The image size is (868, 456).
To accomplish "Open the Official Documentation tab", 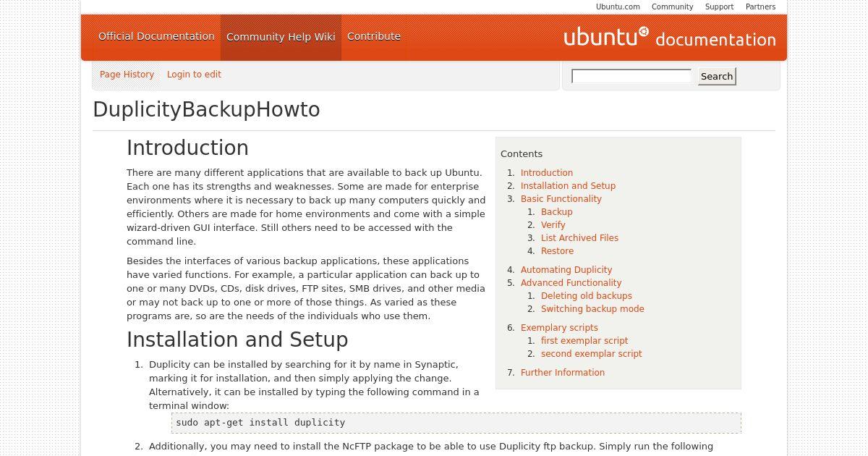I will tap(156, 36).
